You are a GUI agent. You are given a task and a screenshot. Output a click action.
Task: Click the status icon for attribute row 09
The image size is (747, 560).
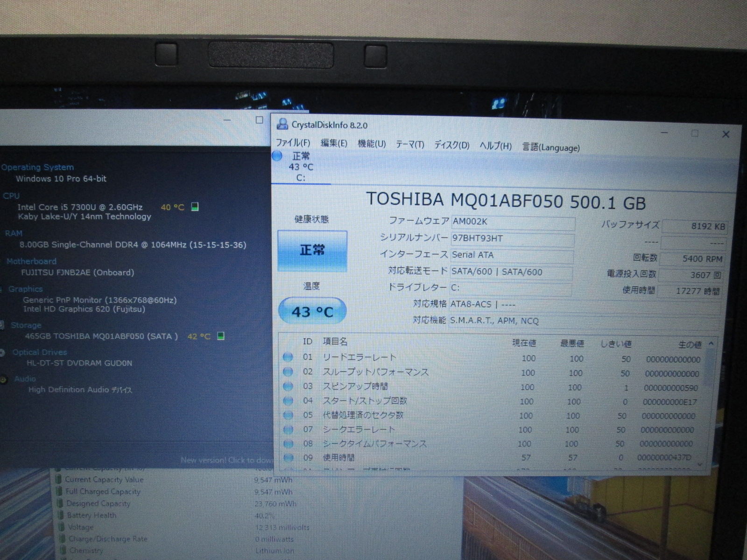(289, 457)
